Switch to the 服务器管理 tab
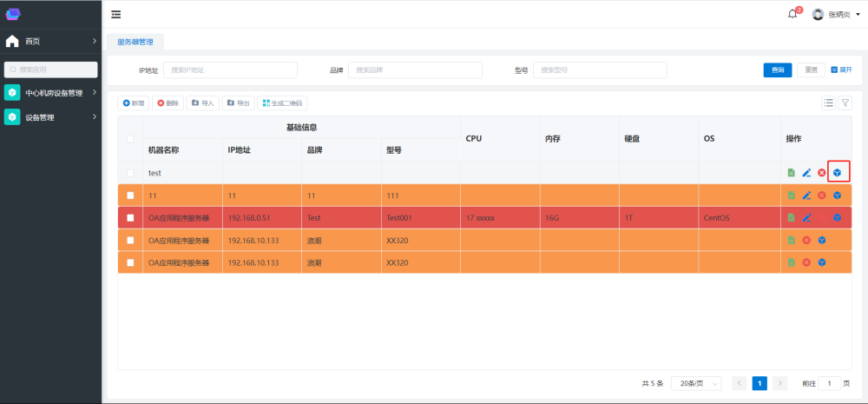Screen dimensions: 868x404 [135, 41]
